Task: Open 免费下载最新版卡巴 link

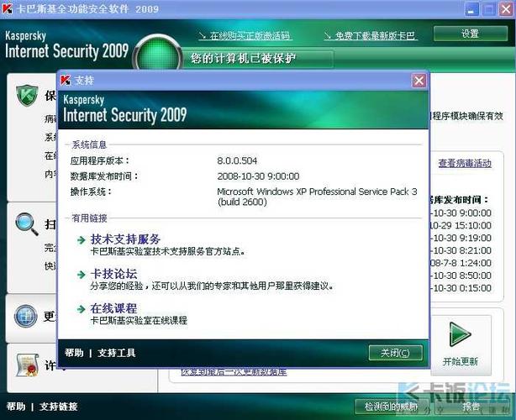Action: pyautogui.click(x=371, y=35)
